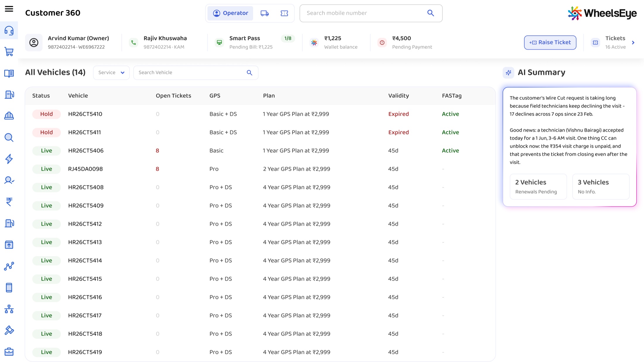Open the gavel icon in sidebar
The height and width of the screenshot is (362, 644).
pos(9,330)
